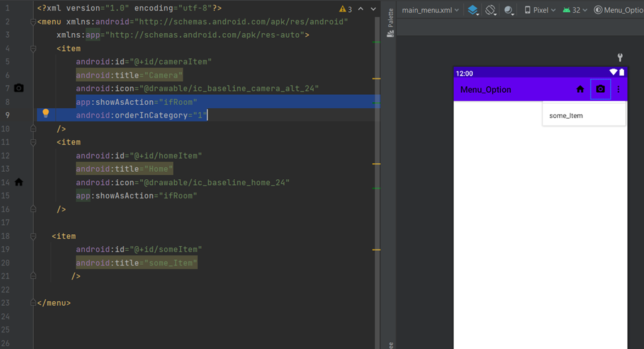Image resolution: width=644 pixels, height=349 pixels.
Task: Click the wrench icon above the preview
Action: [620, 58]
